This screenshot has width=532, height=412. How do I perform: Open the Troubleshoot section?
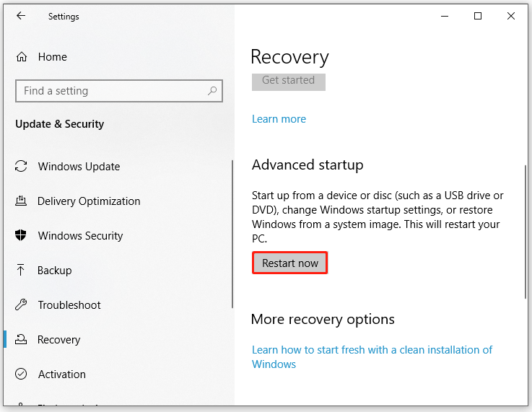(x=69, y=304)
